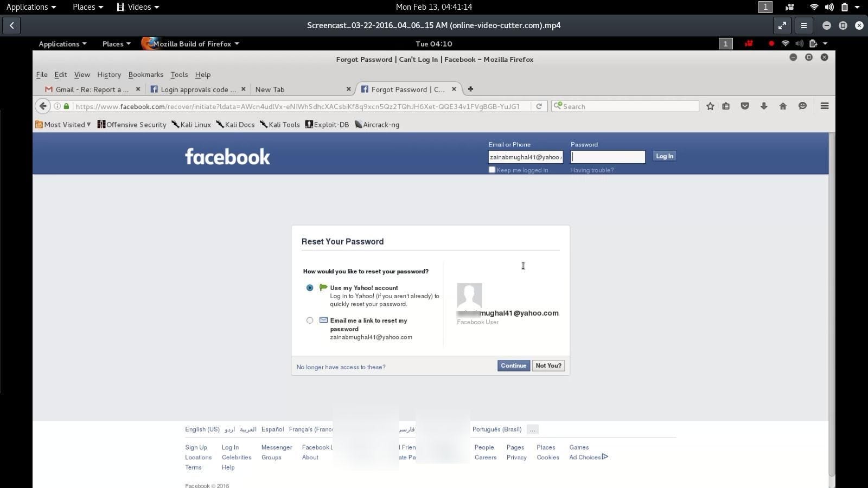Image resolution: width=868 pixels, height=488 pixels.
Task: Open the Help menu
Action: [202, 75]
